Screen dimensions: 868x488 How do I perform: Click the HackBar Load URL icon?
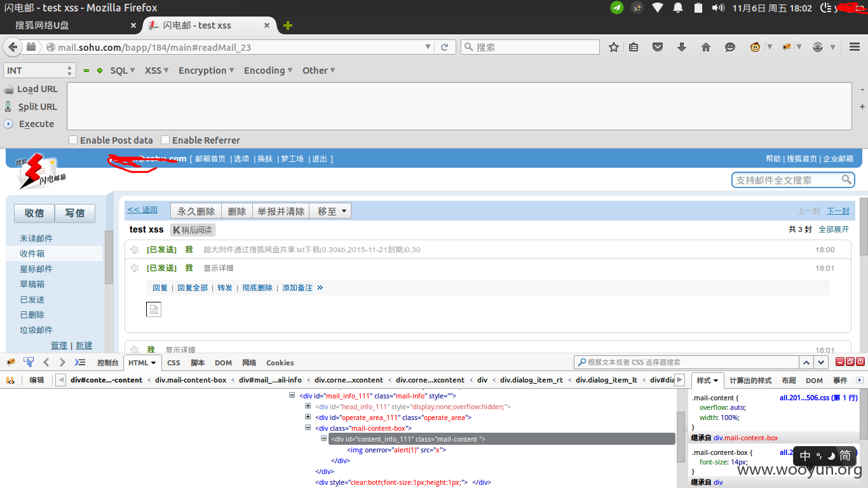pyautogui.click(x=9, y=90)
